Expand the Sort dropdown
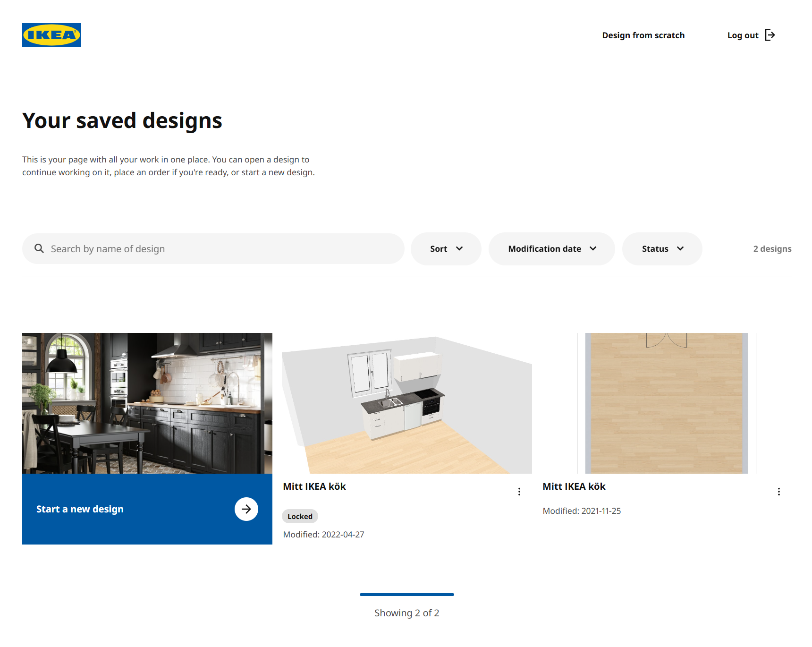The height and width of the screenshot is (647, 812). tap(446, 249)
